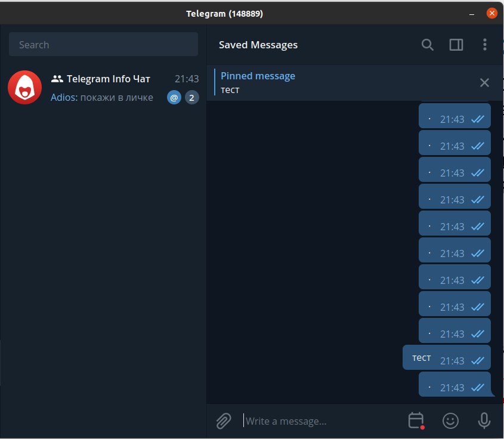Focus the chat list Search box

[104, 44]
